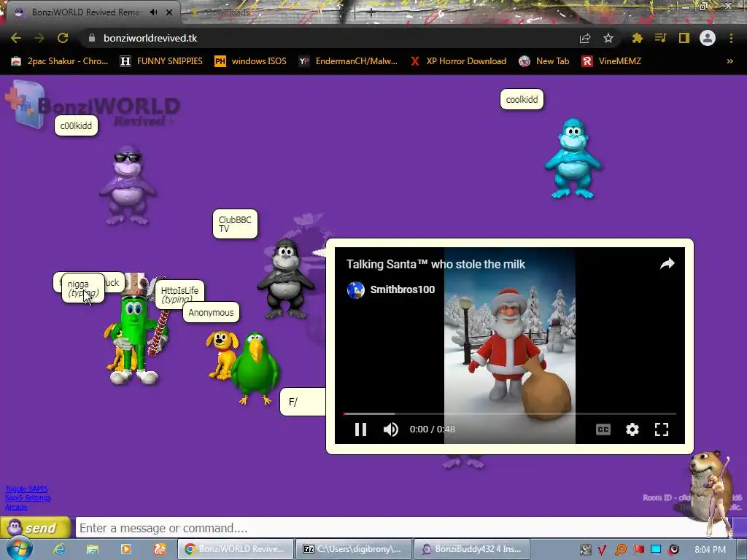The height and width of the screenshot is (560, 747).
Task: Open video title Talking Santa who stole the milk
Action: [x=436, y=264]
